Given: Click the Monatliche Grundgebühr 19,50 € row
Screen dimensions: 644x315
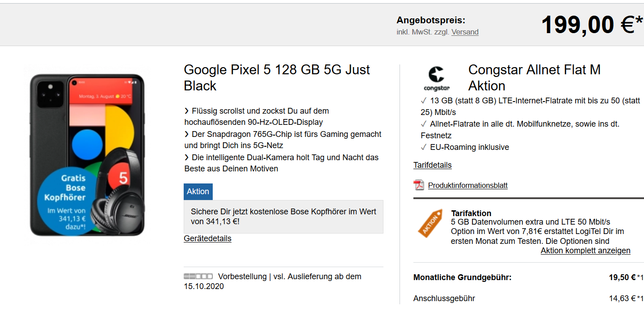Looking at the screenshot, I should coord(528,277).
